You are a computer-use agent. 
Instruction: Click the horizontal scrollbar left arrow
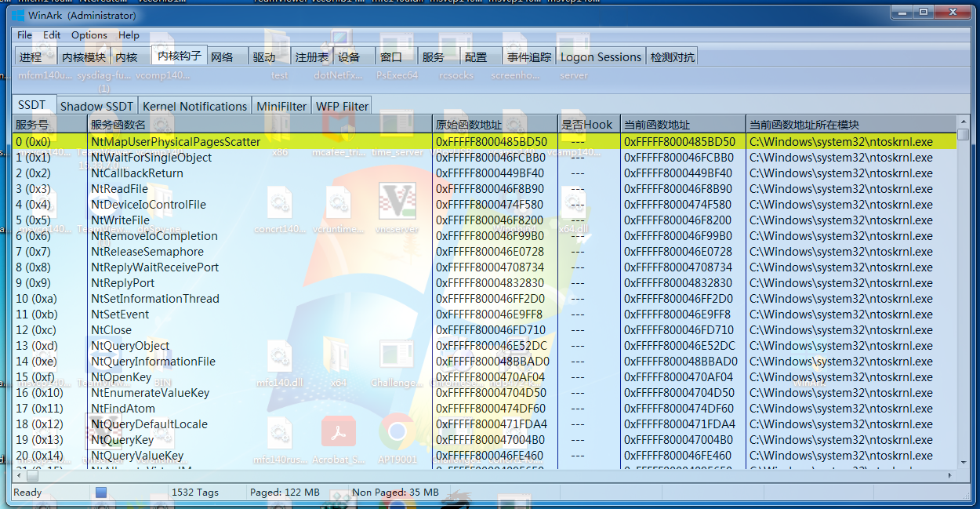[19, 475]
